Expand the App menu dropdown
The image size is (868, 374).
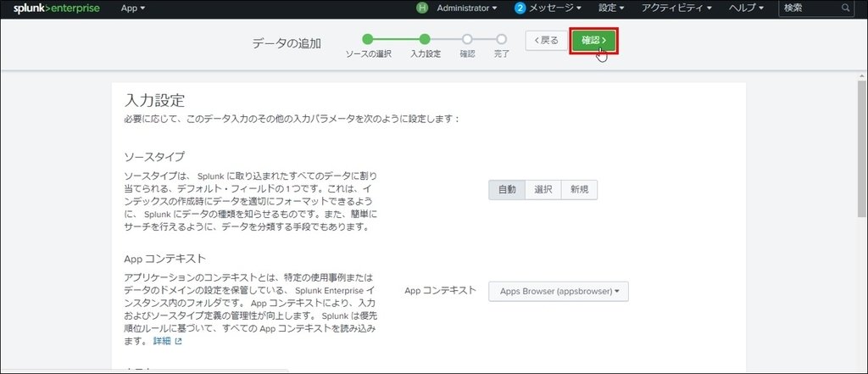[133, 8]
